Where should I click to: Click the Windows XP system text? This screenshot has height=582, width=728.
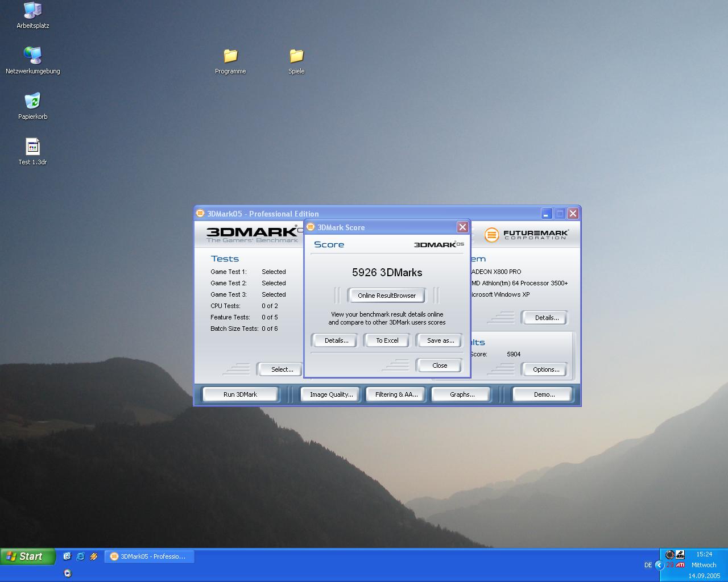click(x=500, y=294)
